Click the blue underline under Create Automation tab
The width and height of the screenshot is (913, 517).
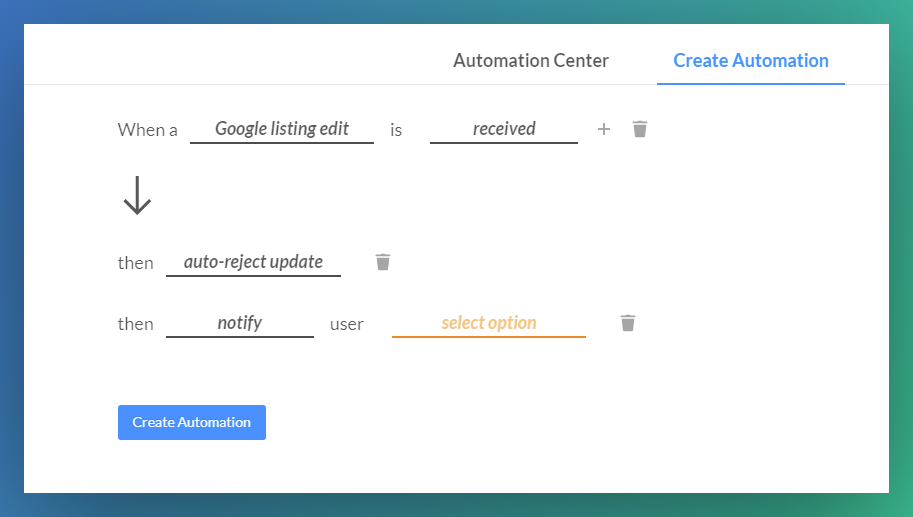coord(751,84)
